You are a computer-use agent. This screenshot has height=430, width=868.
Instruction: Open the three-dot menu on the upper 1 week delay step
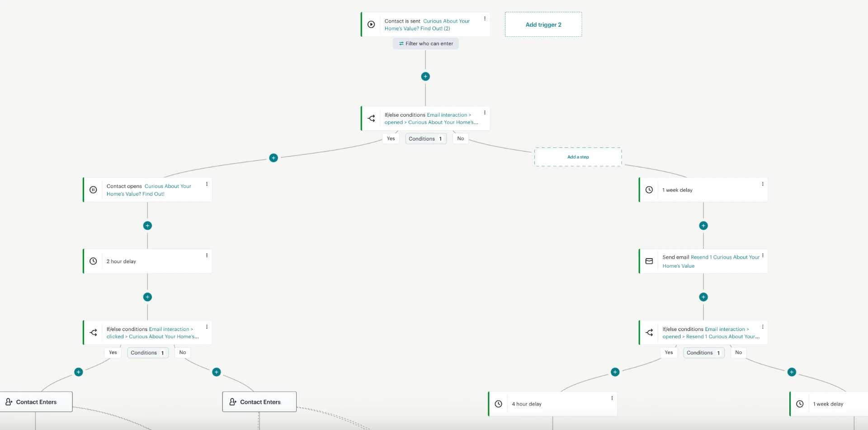(763, 184)
